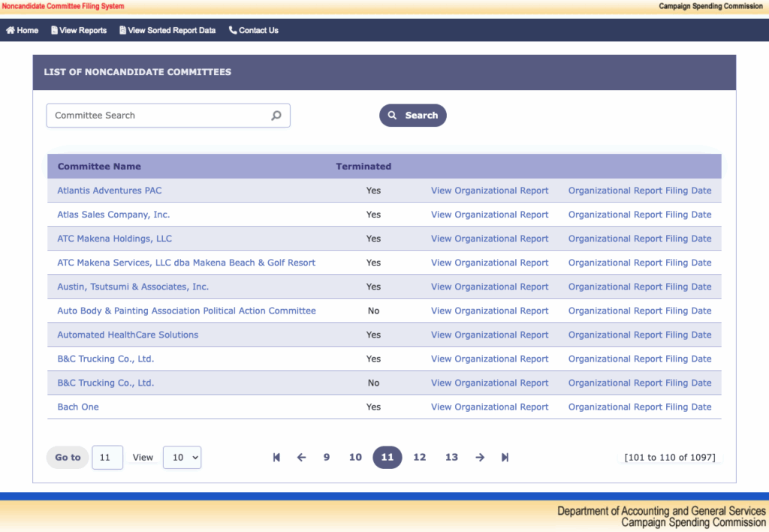This screenshot has height=532, width=769.
Task: Go to previous page arrow
Action: [x=301, y=458]
